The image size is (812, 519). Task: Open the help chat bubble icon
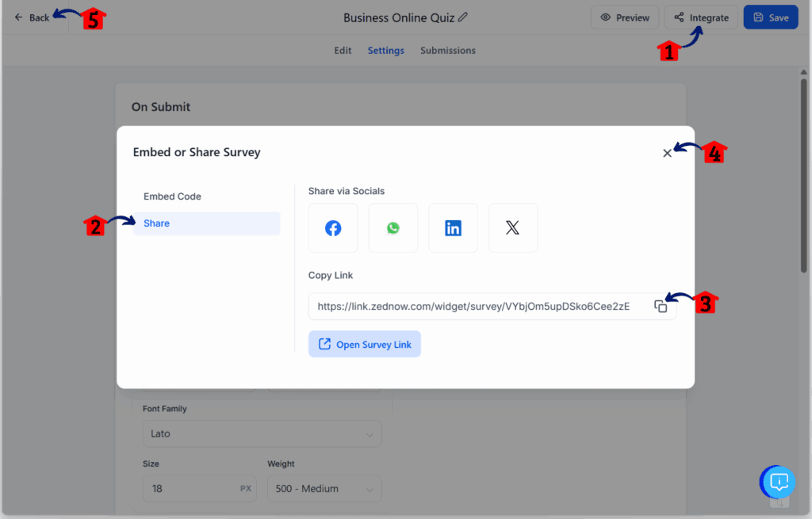point(778,483)
